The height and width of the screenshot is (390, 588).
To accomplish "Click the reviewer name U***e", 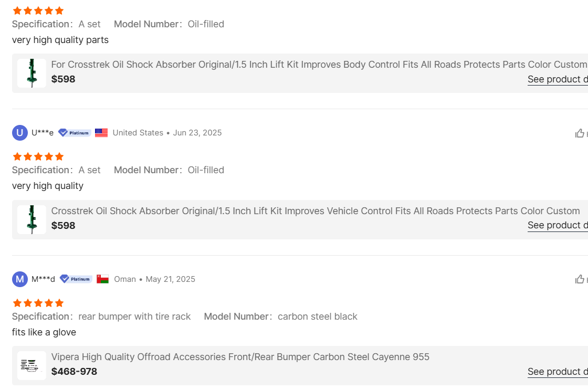I will click(43, 133).
